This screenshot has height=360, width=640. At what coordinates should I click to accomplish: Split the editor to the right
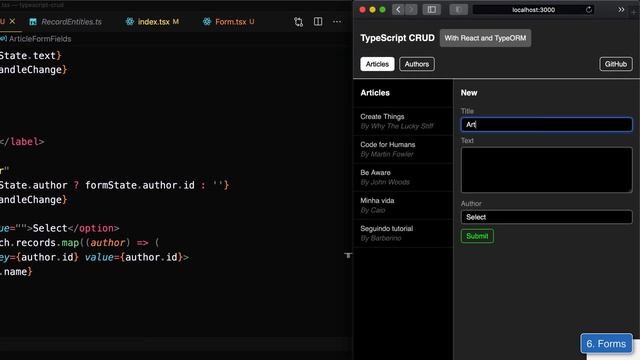318,22
